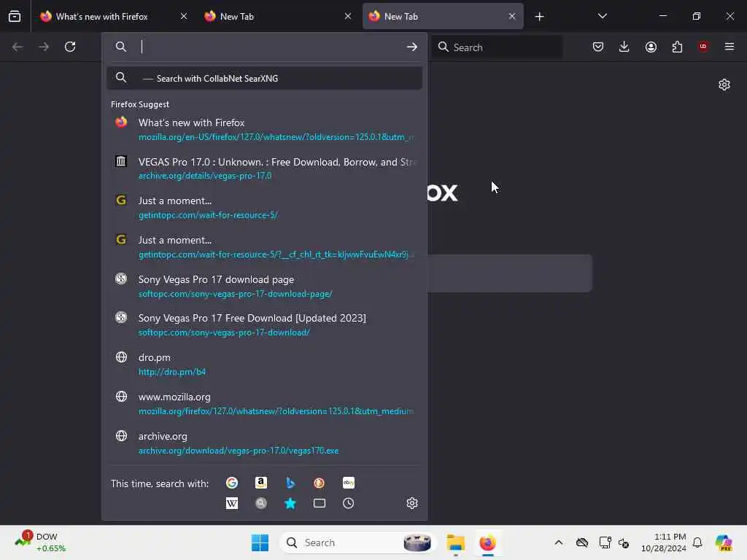Screen dimensions: 747x560
Task: Click the muted volume tray icon
Action: 624,542
